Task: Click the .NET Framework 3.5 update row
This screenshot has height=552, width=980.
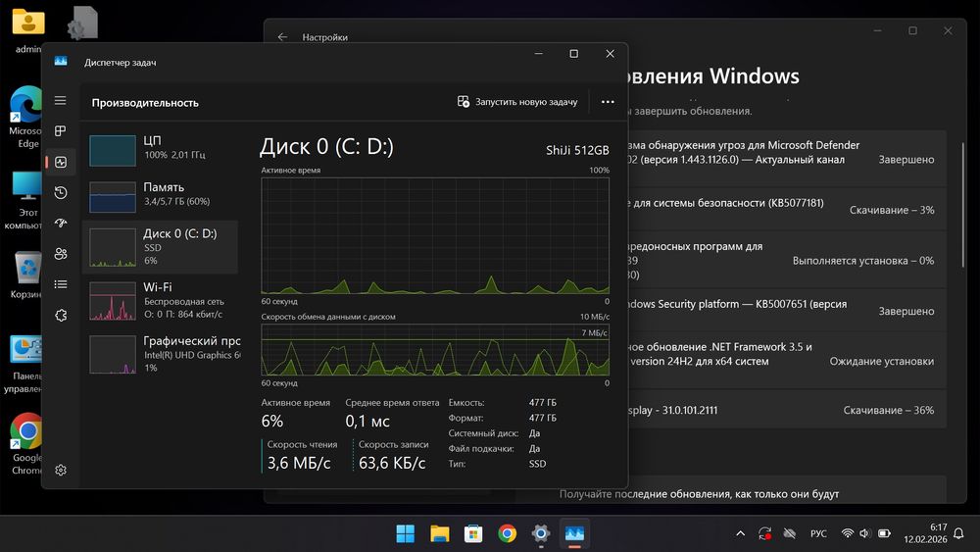Action: tap(788, 361)
